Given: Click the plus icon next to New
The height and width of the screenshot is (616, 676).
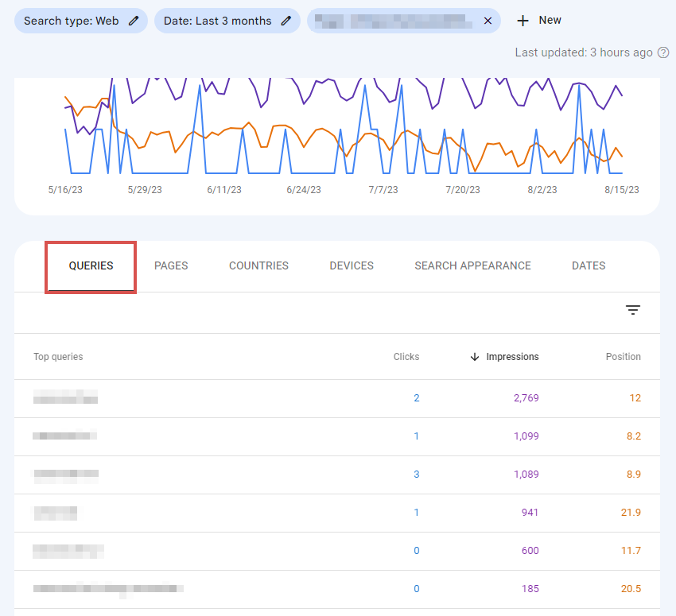Looking at the screenshot, I should point(522,20).
